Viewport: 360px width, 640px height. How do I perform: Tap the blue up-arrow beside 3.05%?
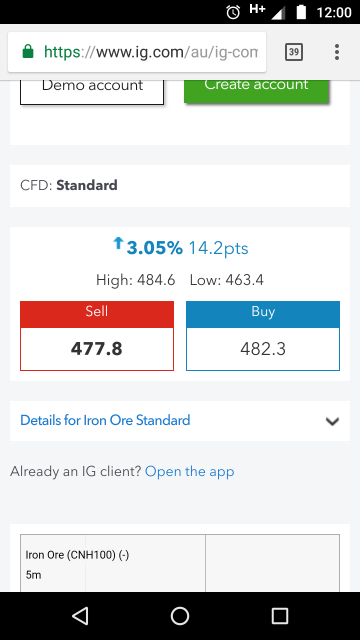(118, 244)
